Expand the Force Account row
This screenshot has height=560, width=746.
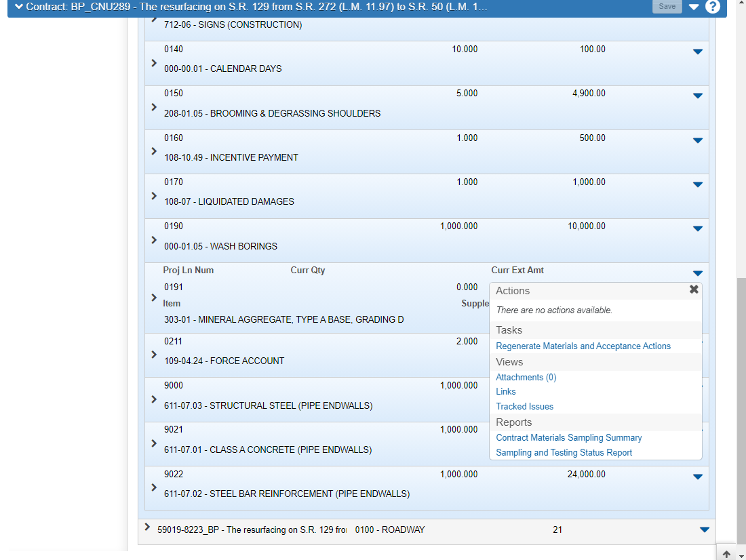154,355
